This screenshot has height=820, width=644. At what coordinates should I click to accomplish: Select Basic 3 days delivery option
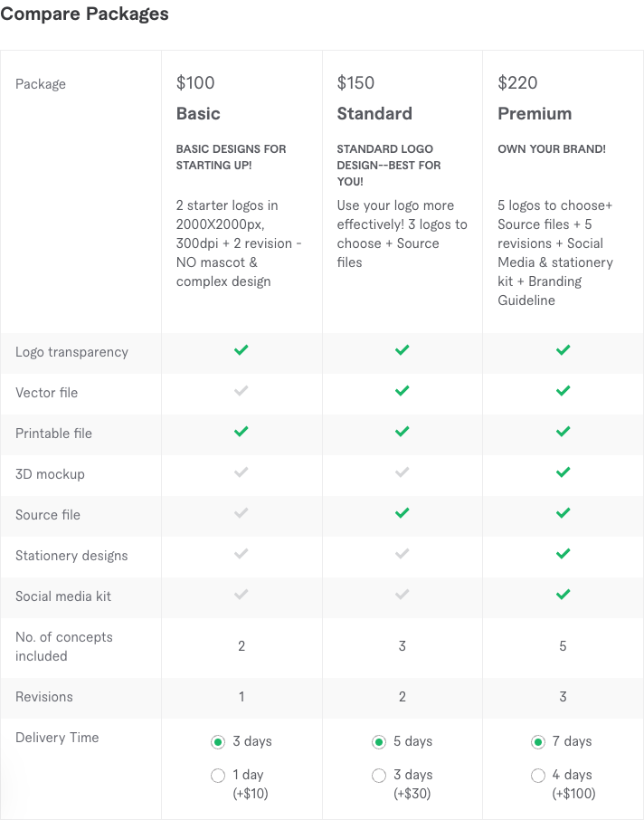(218, 742)
